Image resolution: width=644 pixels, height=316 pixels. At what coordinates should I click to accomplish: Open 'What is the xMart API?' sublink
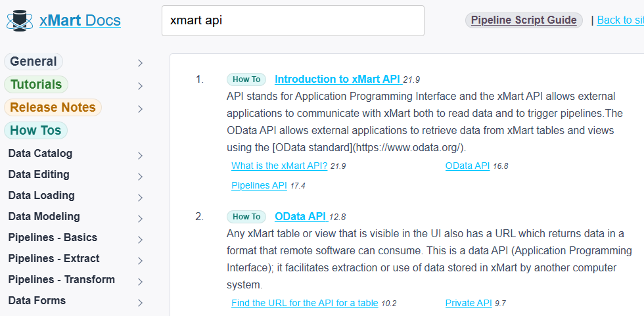click(x=279, y=166)
